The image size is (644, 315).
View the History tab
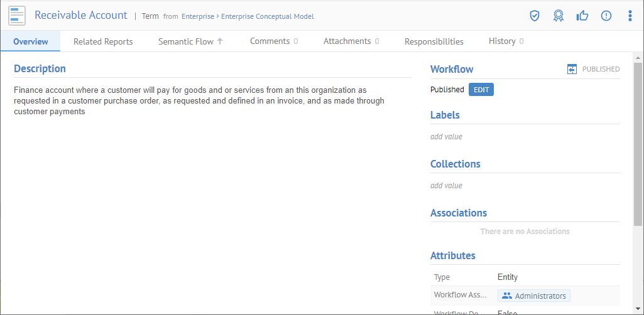point(506,41)
